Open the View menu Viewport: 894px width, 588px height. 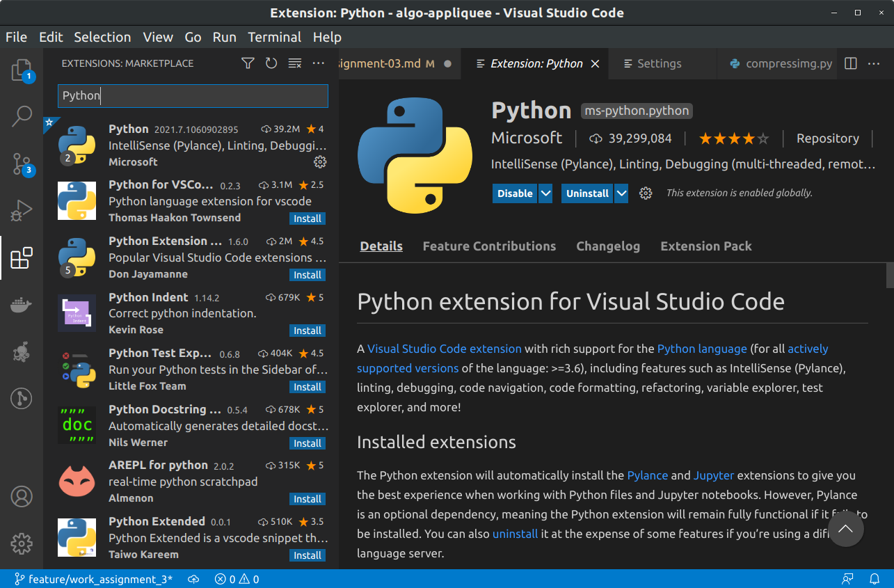pyautogui.click(x=158, y=37)
